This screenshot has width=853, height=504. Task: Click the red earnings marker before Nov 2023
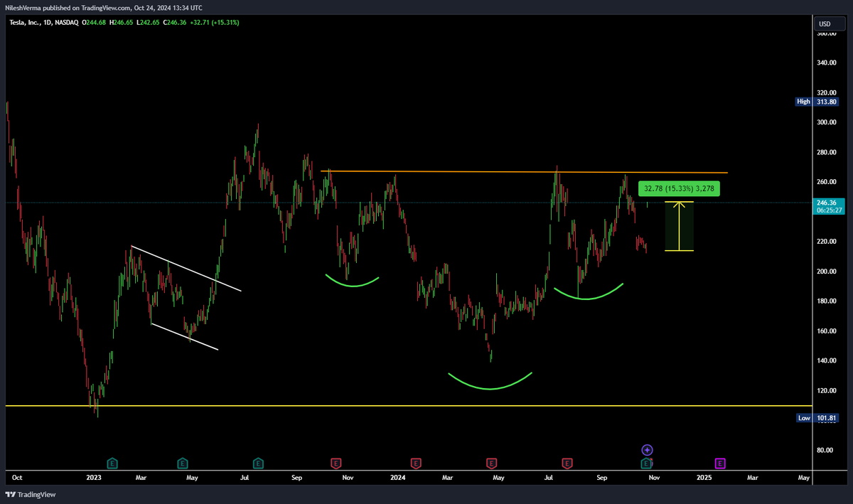pyautogui.click(x=335, y=463)
